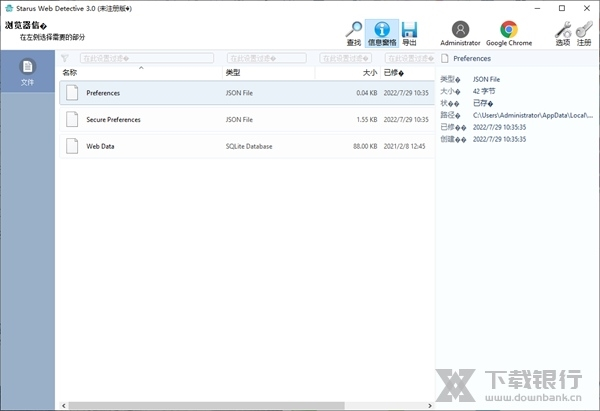This screenshot has width=600, height=411.
Task: Click the Secure Preferences file icon
Action: [x=72, y=119]
